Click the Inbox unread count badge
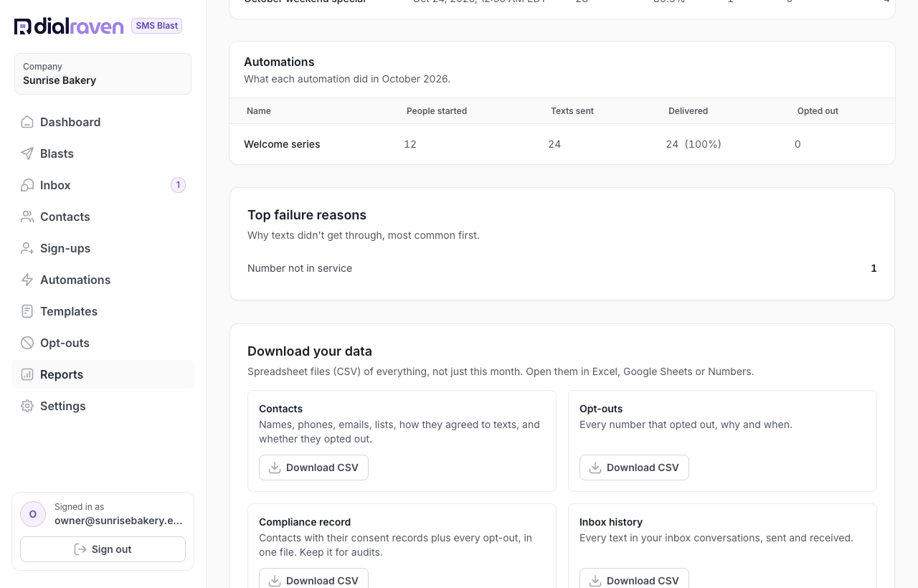The height and width of the screenshot is (588, 918). click(178, 185)
